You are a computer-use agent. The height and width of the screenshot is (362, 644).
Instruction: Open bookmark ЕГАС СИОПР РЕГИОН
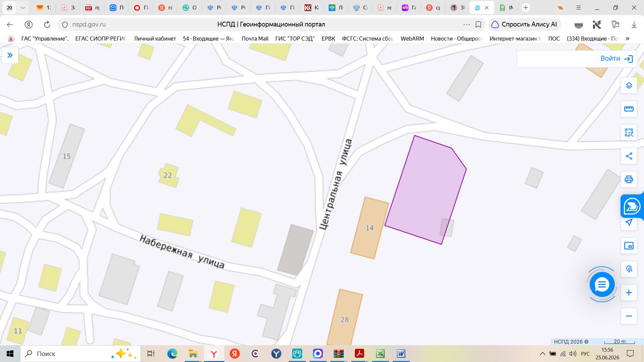point(100,39)
